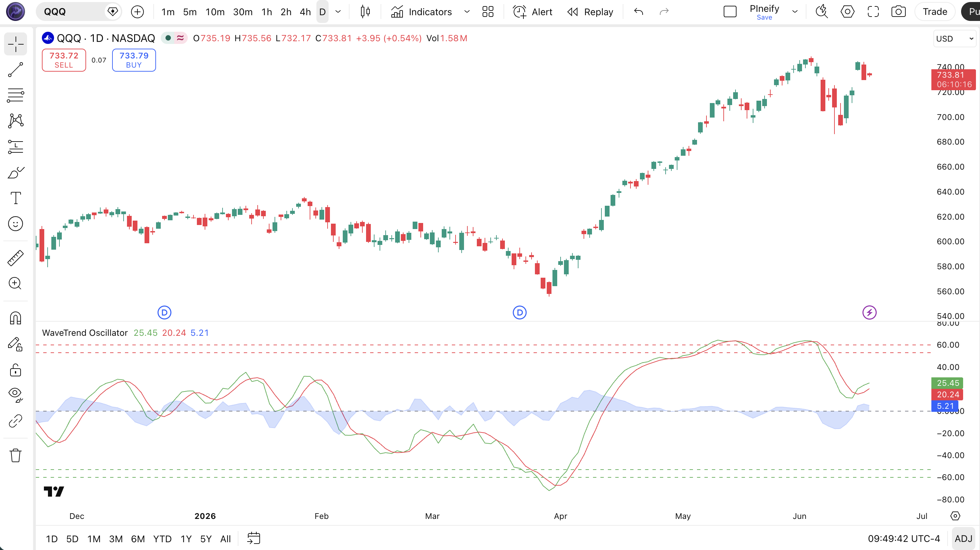
Task: Select the D daily timeframe
Action: coord(322,12)
